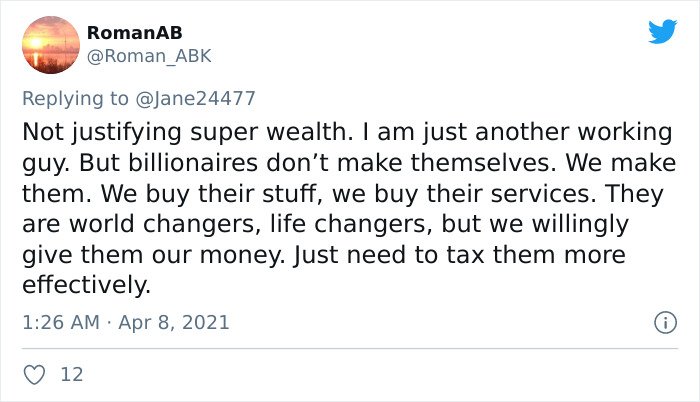Open the 1:26 AM timestamp
Screen dimensions: 700x402
pos(61,322)
